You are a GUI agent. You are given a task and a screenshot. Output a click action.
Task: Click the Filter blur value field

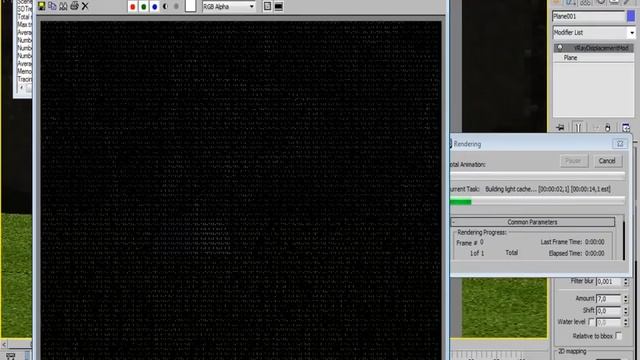pyautogui.click(x=608, y=282)
